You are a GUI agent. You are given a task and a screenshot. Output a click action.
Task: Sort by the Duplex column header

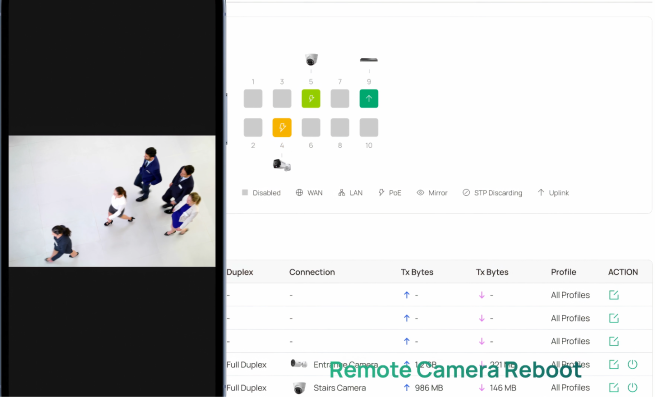(240, 272)
